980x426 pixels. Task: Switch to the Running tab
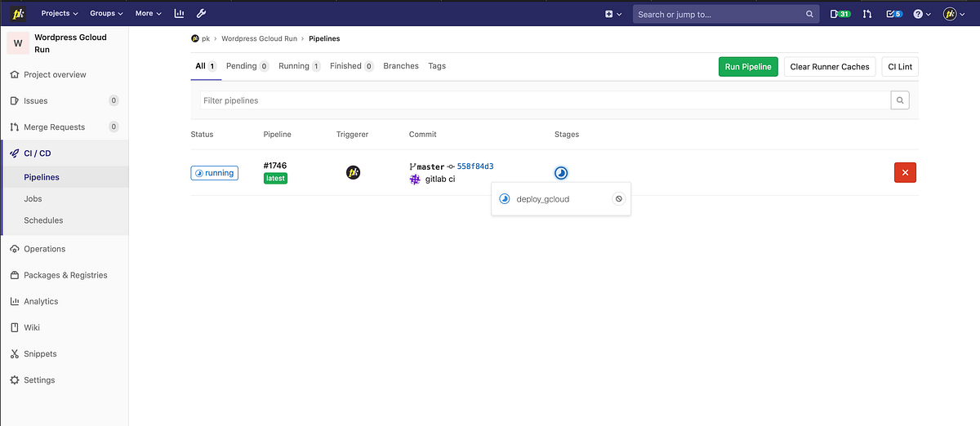pyautogui.click(x=299, y=66)
